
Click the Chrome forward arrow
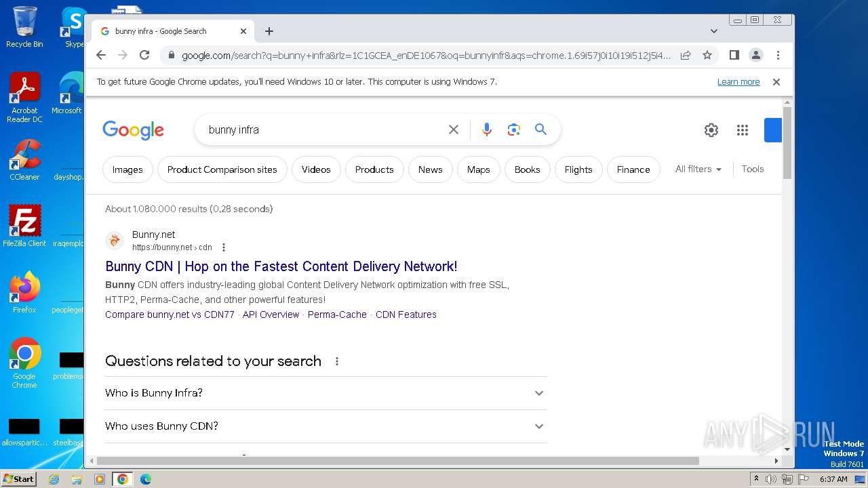(123, 55)
